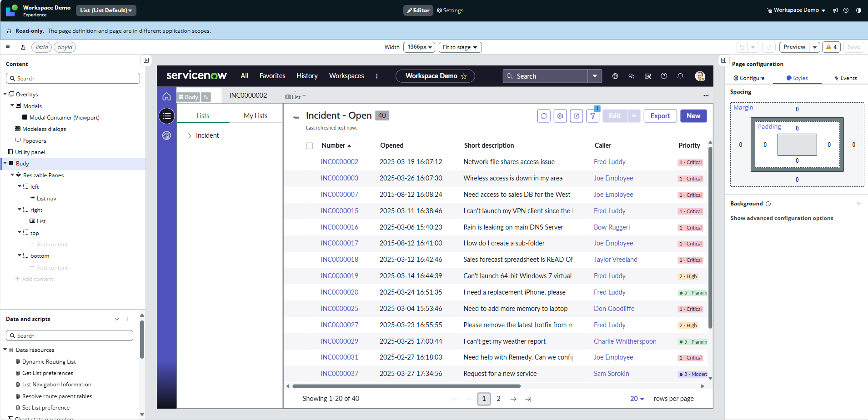868x420 pixels.
Task: Expand the Incident list category
Action: (190, 136)
